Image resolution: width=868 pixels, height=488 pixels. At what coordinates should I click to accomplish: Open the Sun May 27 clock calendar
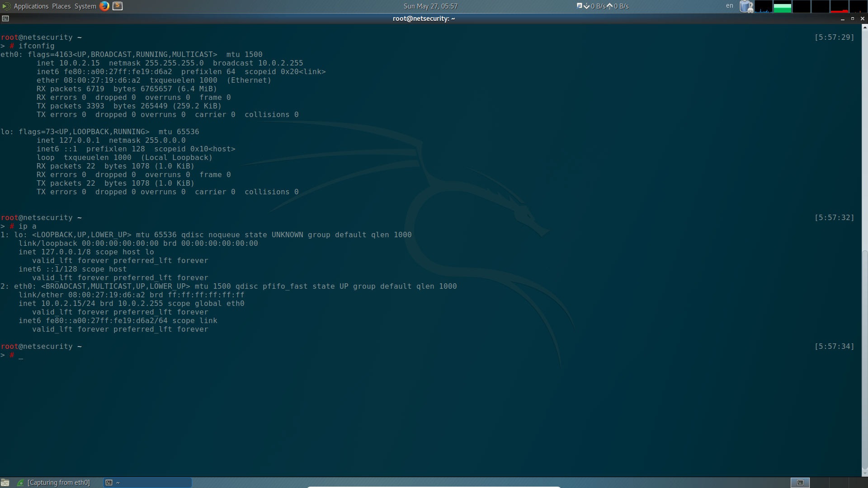[x=430, y=6]
